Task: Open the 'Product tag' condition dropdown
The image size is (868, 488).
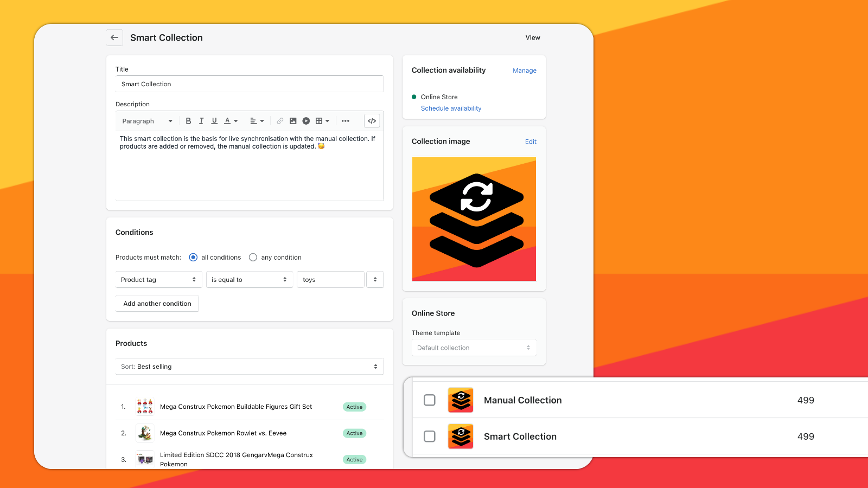Action: [x=159, y=280]
